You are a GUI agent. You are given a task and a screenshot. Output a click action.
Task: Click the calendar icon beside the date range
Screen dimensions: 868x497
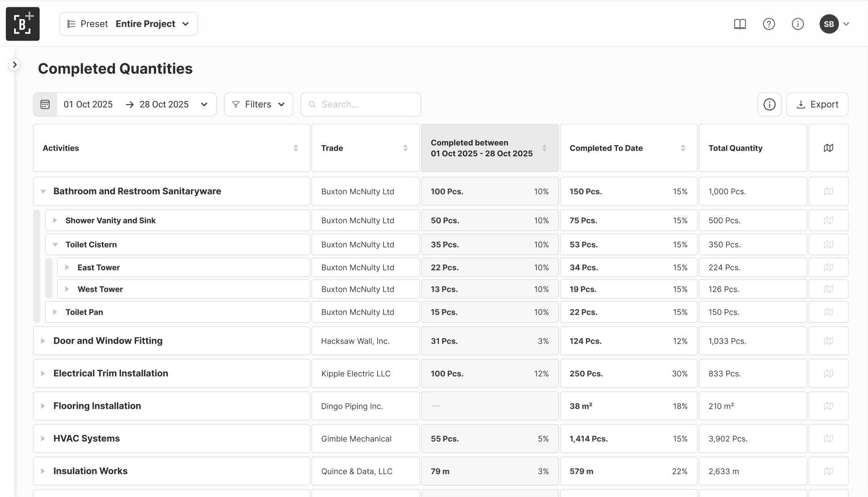click(45, 104)
